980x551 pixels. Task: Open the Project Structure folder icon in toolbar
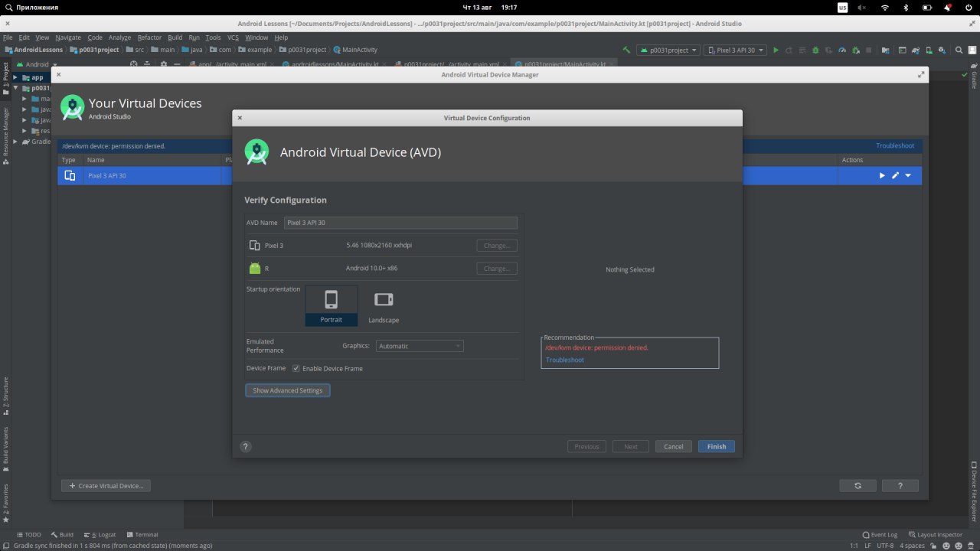(x=885, y=50)
